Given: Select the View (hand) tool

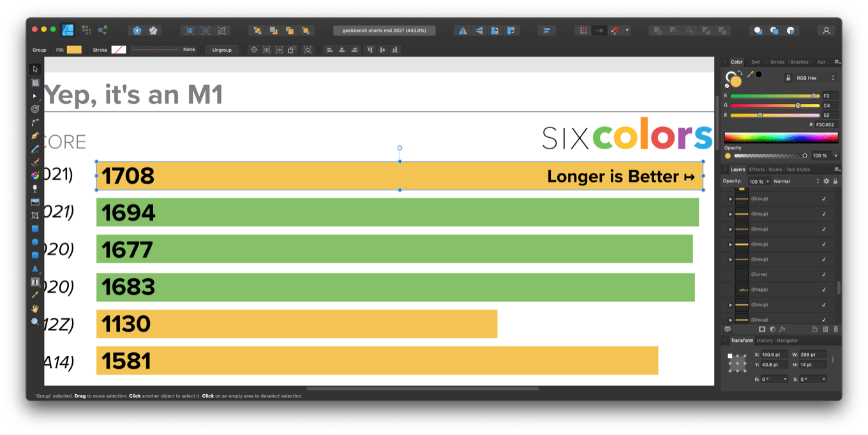Looking at the screenshot, I should pos(35,307).
